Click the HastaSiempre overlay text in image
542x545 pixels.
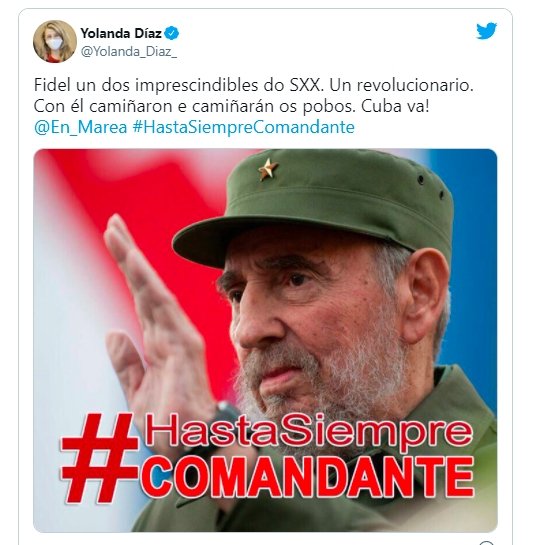coord(309,432)
